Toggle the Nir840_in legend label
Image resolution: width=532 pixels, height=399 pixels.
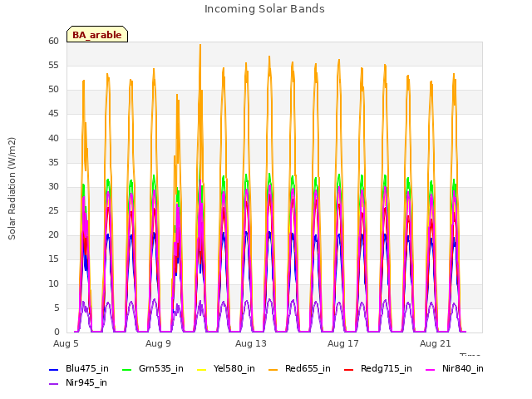click(x=463, y=369)
